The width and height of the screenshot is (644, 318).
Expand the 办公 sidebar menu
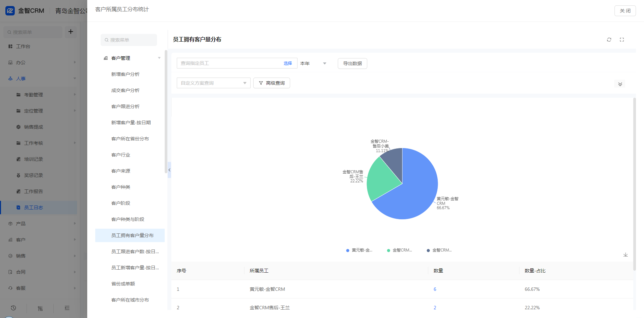(40, 62)
